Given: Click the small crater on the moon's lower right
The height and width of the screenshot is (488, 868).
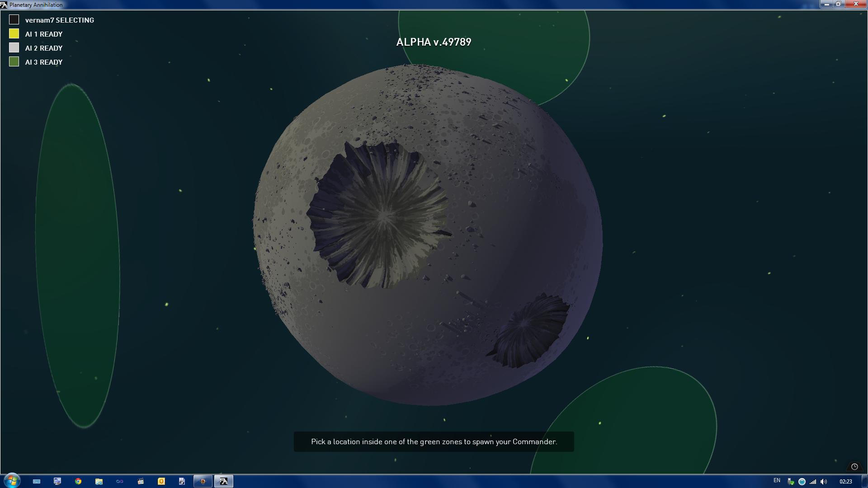Looking at the screenshot, I should [x=529, y=330].
